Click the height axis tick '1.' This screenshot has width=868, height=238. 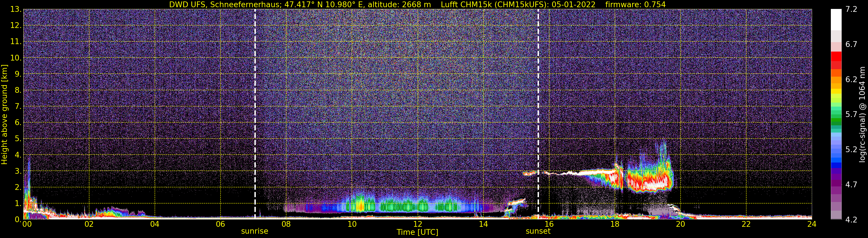18,204
